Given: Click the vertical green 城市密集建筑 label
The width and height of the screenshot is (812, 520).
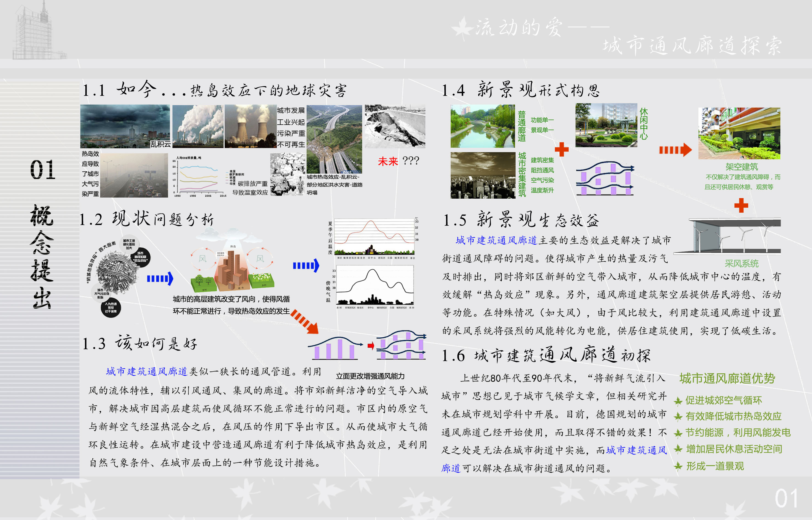Looking at the screenshot, I should 522,174.
